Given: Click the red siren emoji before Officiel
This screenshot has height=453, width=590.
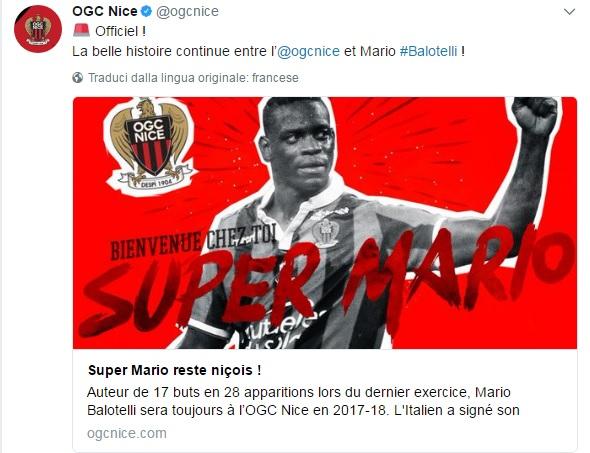Looking at the screenshot, I should pyautogui.click(x=81, y=30).
